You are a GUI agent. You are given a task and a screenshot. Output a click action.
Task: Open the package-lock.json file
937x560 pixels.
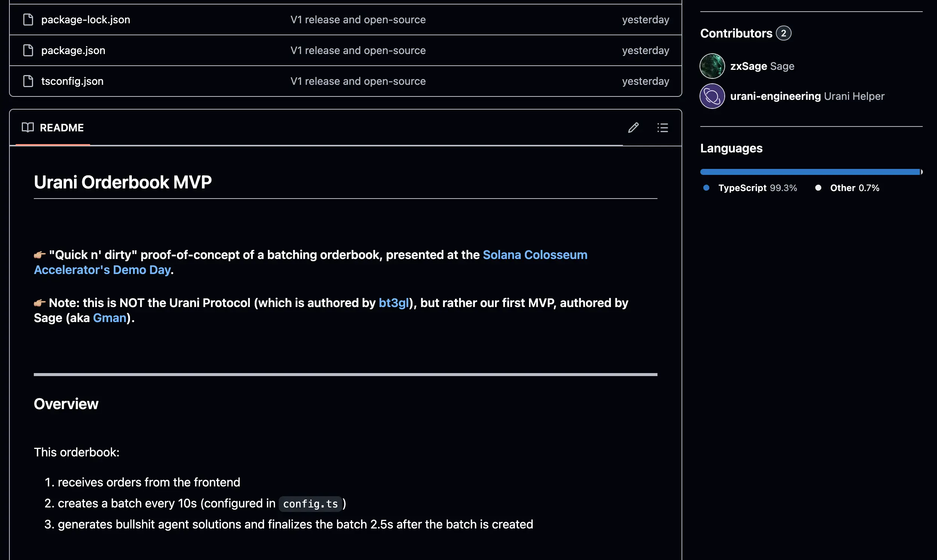tap(85, 20)
